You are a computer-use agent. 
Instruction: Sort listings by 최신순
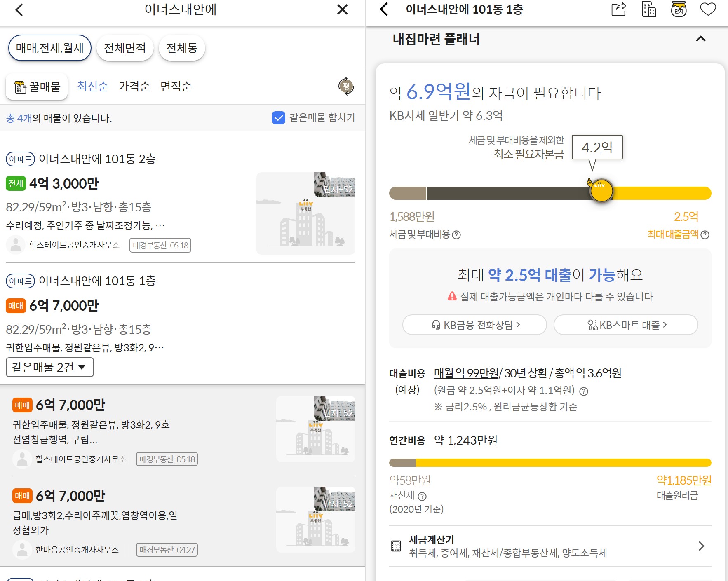coord(92,86)
